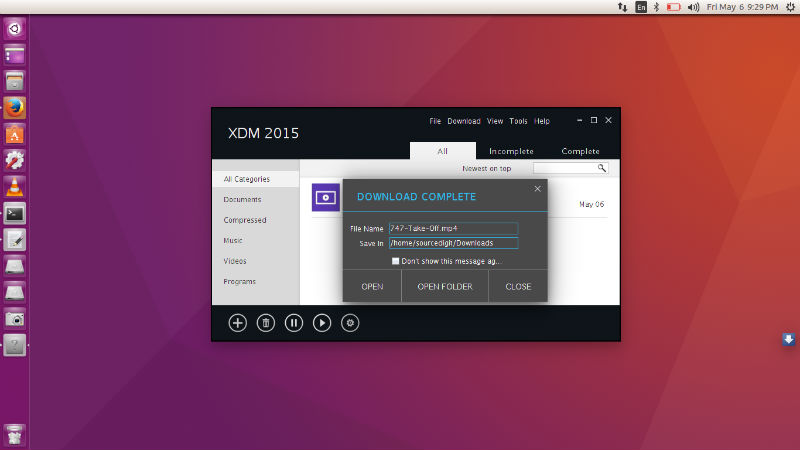Open the Files manager from the launcher

14,82
